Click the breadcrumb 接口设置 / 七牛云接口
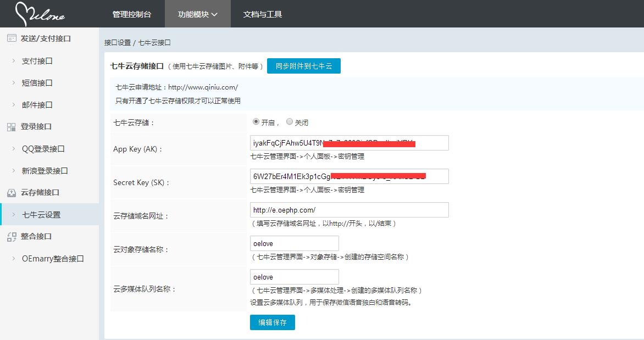 (x=137, y=43)
